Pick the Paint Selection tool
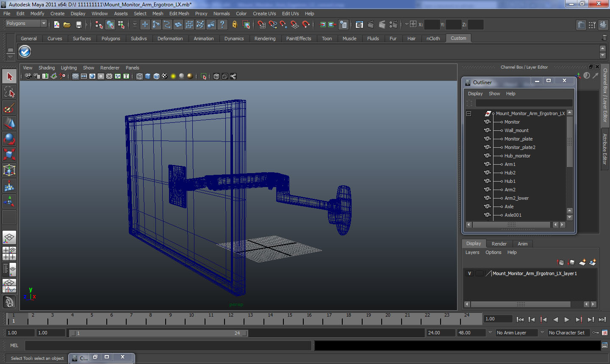Screen dimensions: 610x364 tap(9, 108)
